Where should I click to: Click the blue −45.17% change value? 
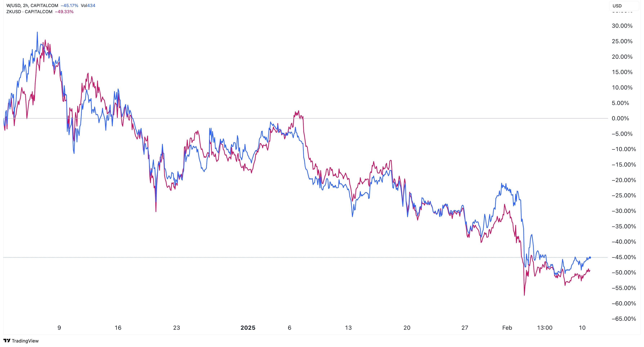(x=70, y=6)
